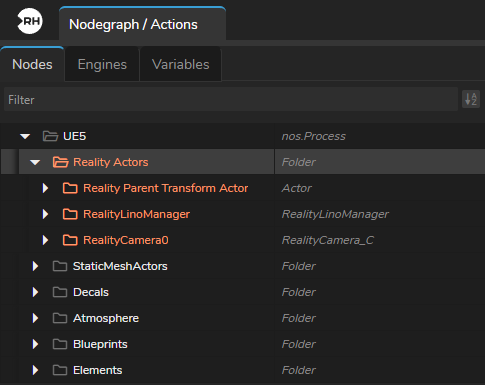
Task: Click the RH Reality Hub logo
Action: (x=30, y=21)
